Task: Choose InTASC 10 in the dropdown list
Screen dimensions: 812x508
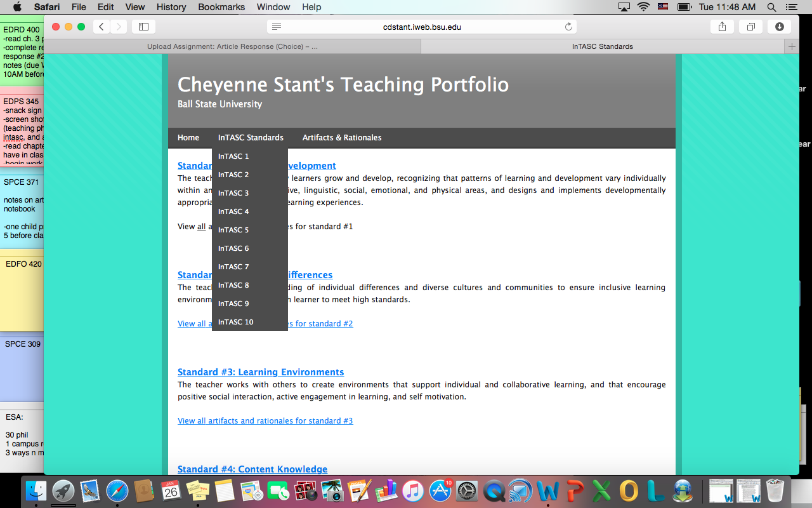Action: [x=235, y=322]
